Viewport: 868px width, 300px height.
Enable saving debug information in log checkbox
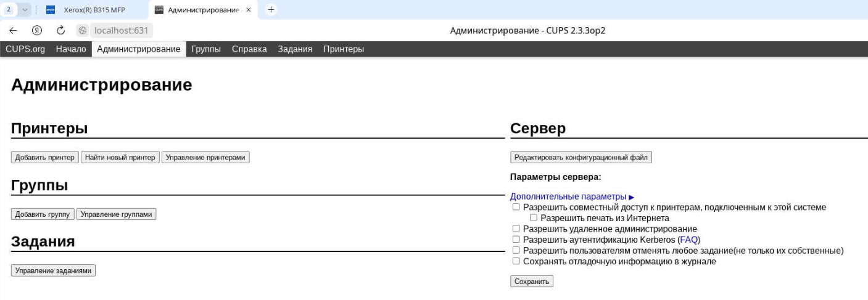[516, 261]
